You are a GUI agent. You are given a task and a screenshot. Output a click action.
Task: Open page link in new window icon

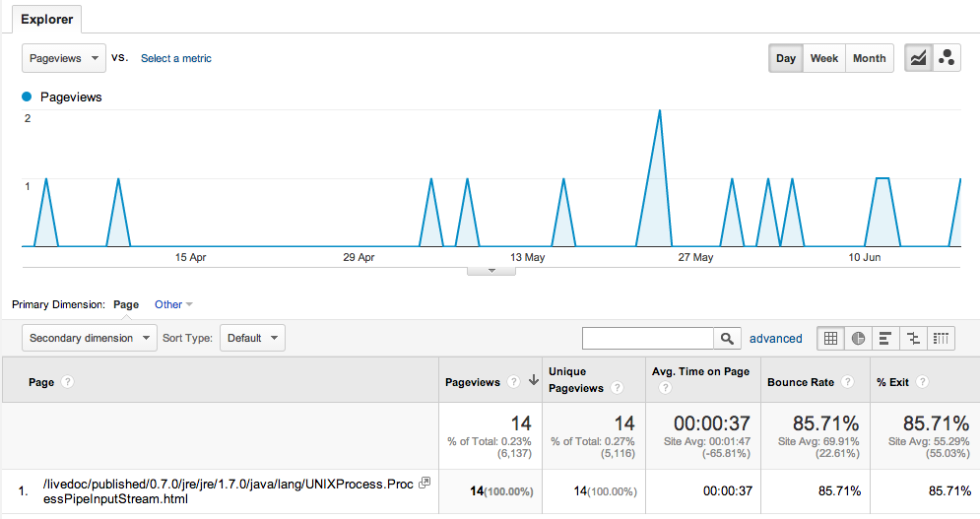425,483
